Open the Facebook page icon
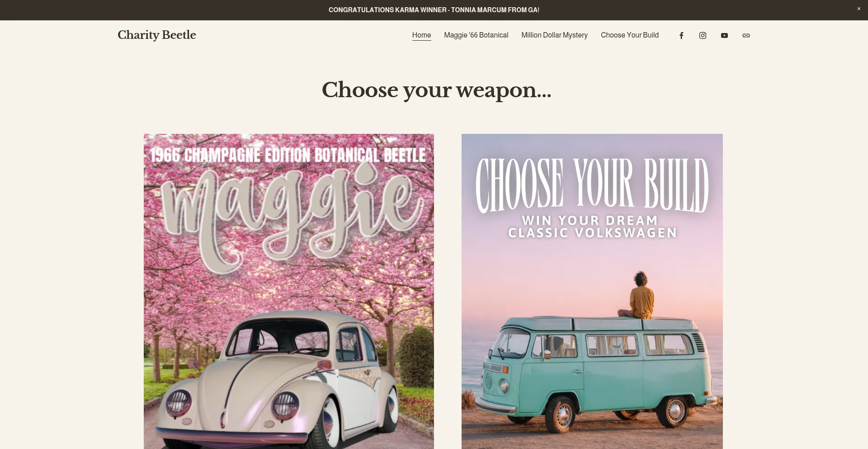This screenshot has height=449, width=868. [681, 35]
